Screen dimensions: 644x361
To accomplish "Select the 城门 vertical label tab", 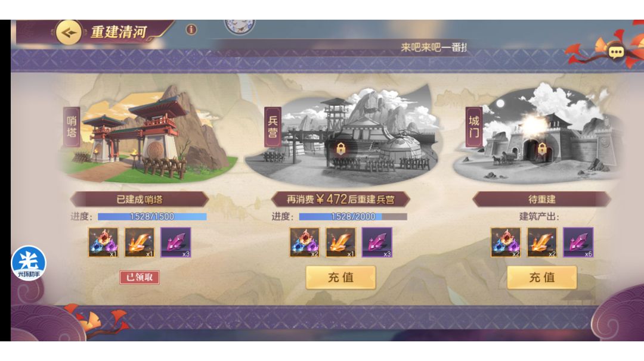I will tap(474, 127).
